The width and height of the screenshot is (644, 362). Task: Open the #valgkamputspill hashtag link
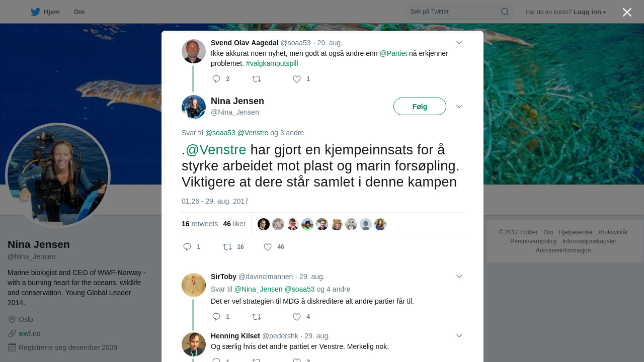[272, 63]
